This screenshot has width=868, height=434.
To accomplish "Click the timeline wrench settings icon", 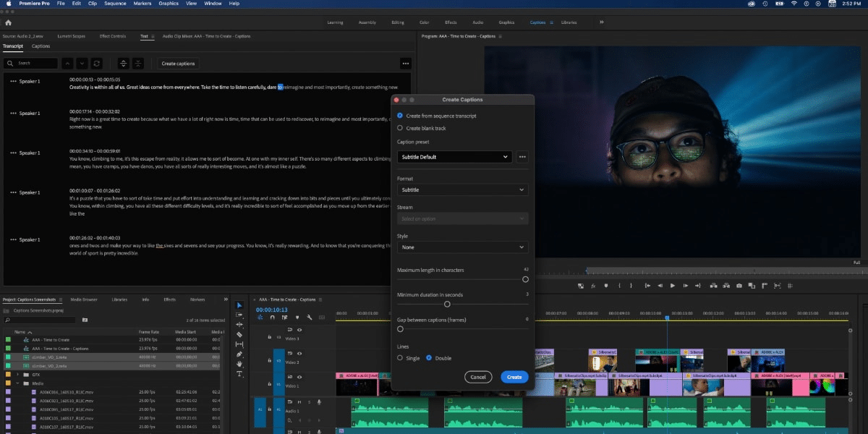I will pos(309,318).
